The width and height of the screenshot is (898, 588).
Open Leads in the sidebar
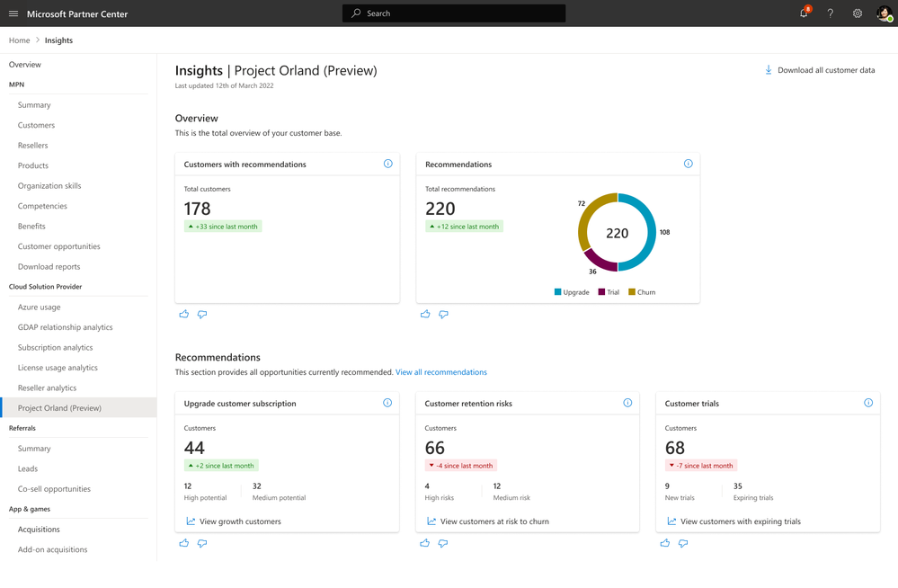click(28, 468)
